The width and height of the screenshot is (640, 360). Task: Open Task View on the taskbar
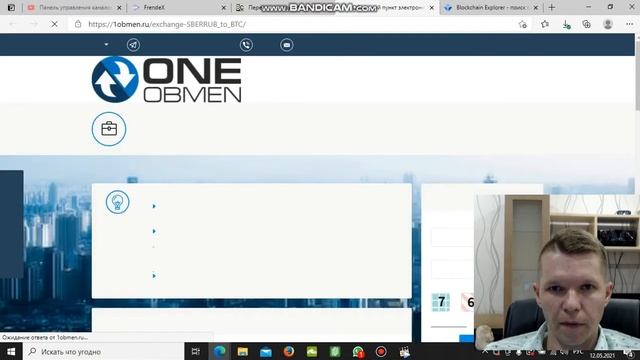[x=196, y=351]
